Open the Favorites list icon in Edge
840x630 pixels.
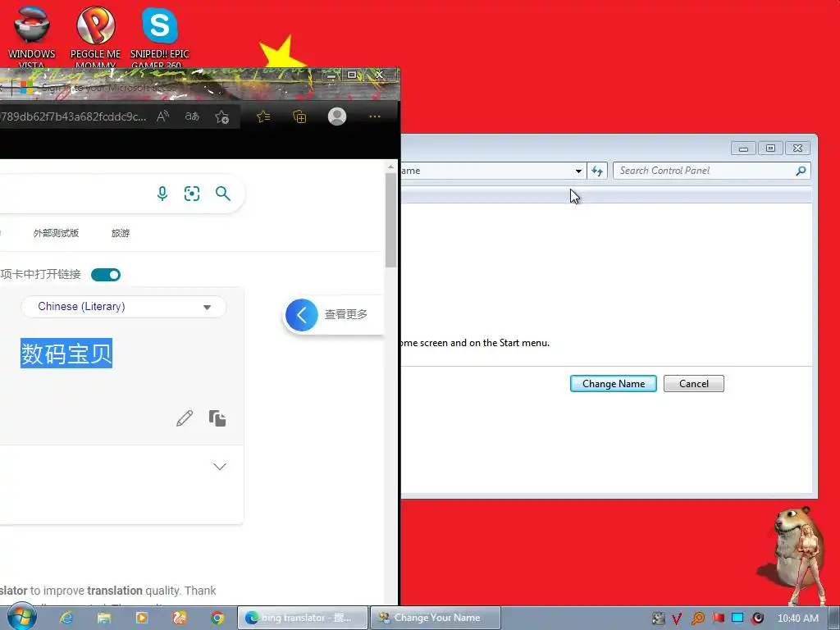[263, 116]
